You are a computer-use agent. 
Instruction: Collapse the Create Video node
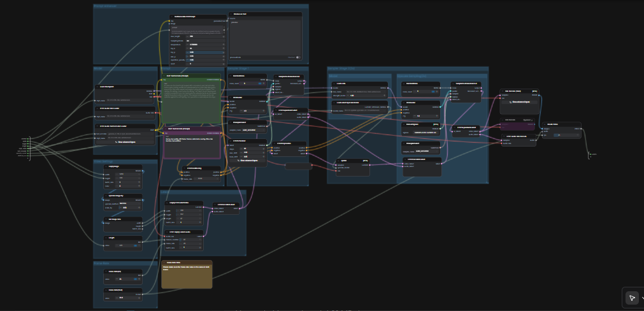pyautogui.click(x=545, y=124)
